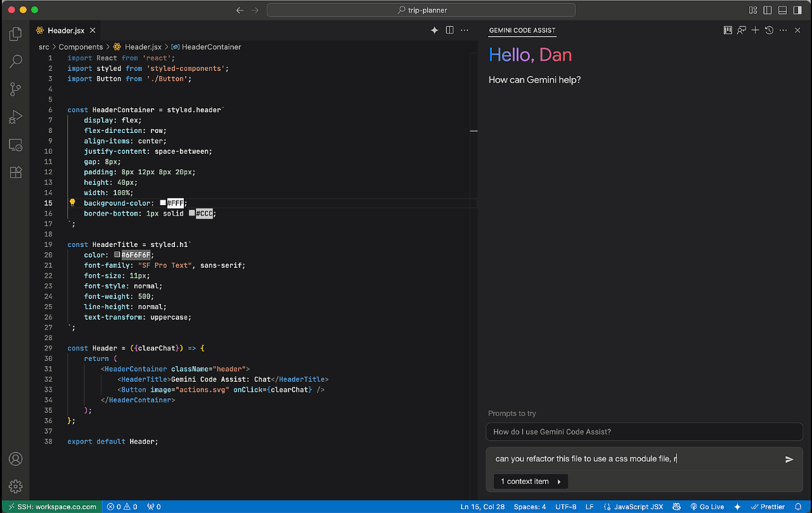Click the white color swatch on line 15
This screenshot has height=513, width=812.
(164, 203)
